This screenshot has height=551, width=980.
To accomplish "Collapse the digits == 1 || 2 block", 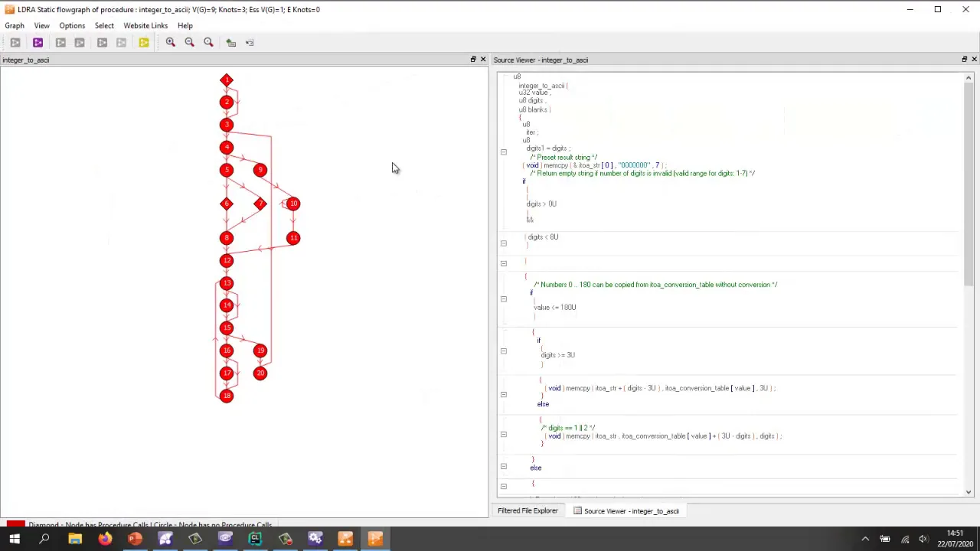I will coord(503,434).
